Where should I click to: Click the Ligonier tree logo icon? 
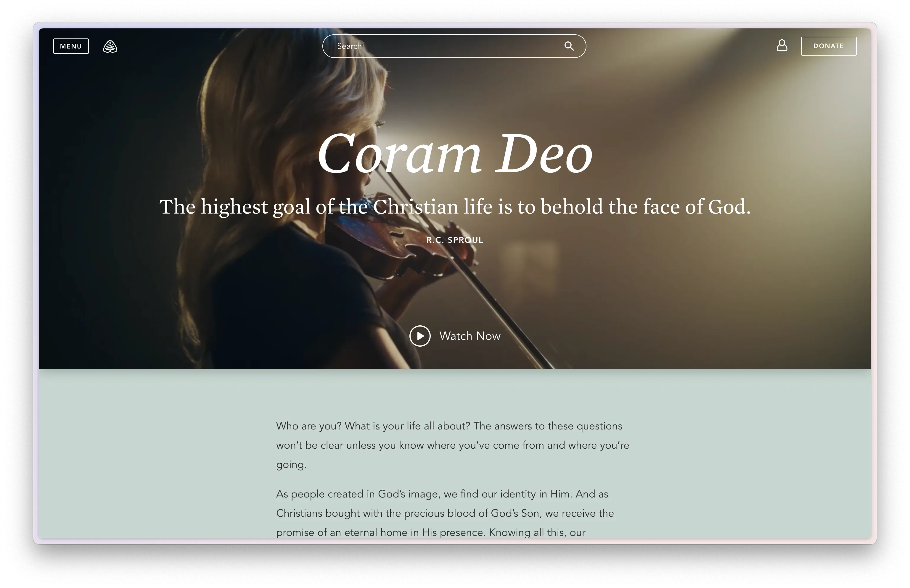click(110, 46)
